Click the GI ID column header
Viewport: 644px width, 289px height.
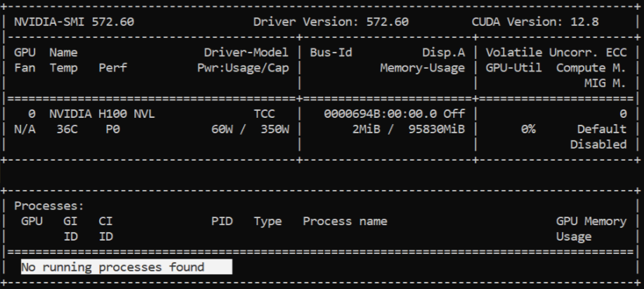[x=70, y=229]
